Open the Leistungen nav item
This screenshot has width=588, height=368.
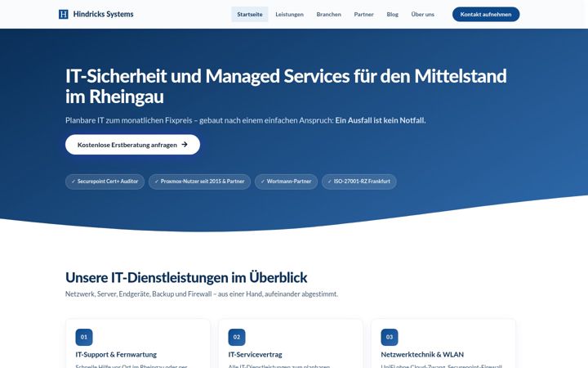pyautogui.click(x=289, y=14)
